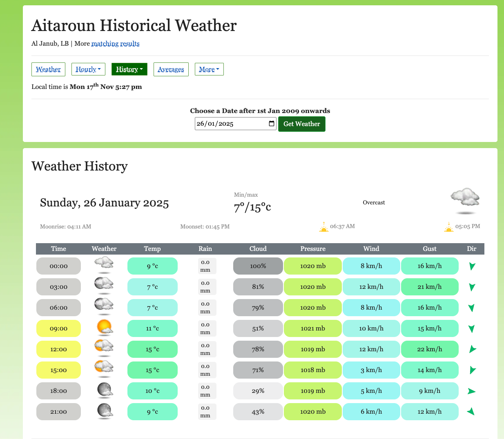The height and width of the screenshot is (439, 504).
Task: Click the wind direction arrow in the 15:00 row
Action: [x=472, y=370]
